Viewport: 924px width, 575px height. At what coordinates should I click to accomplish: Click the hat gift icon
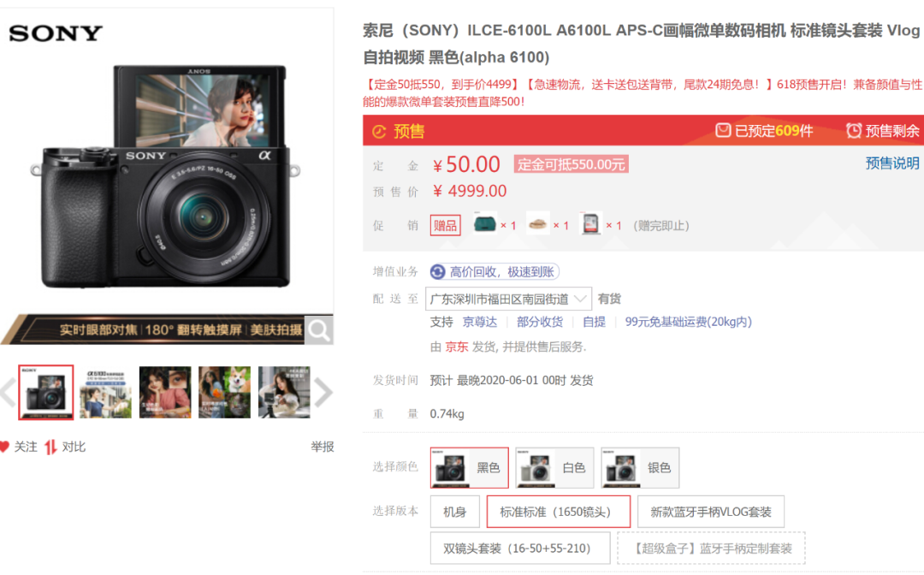coord(537,224)
